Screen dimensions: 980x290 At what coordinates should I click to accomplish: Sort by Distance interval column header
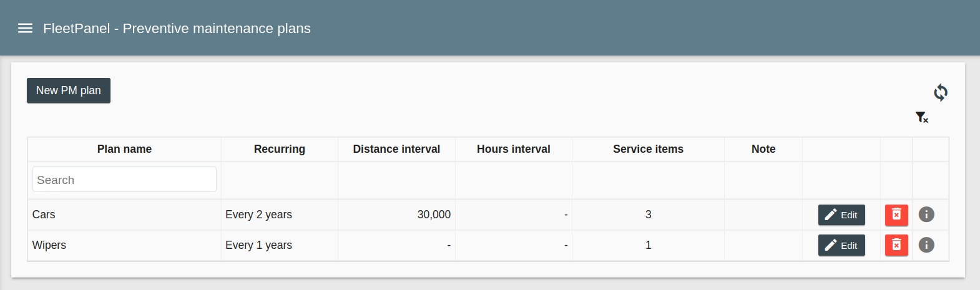pyautogui.click(x=396, y=149)
